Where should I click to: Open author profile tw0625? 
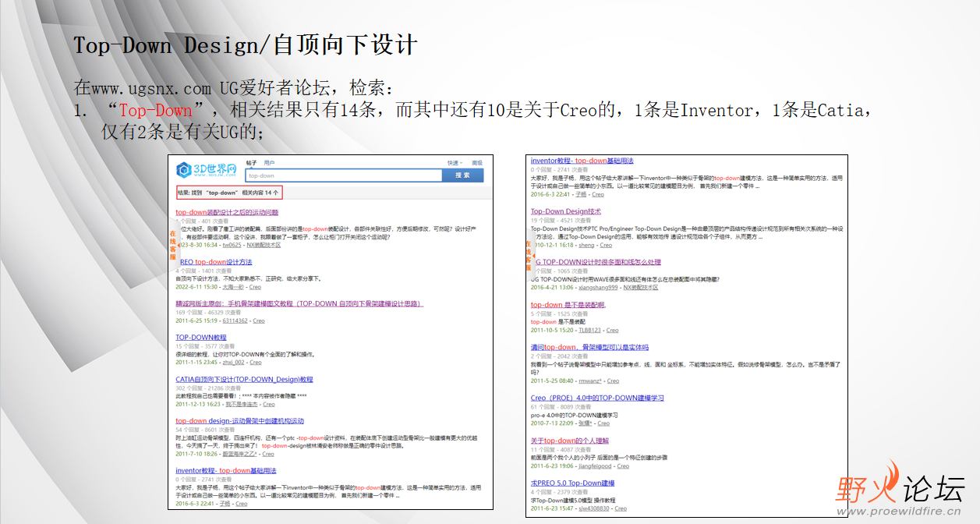point(232,245)
